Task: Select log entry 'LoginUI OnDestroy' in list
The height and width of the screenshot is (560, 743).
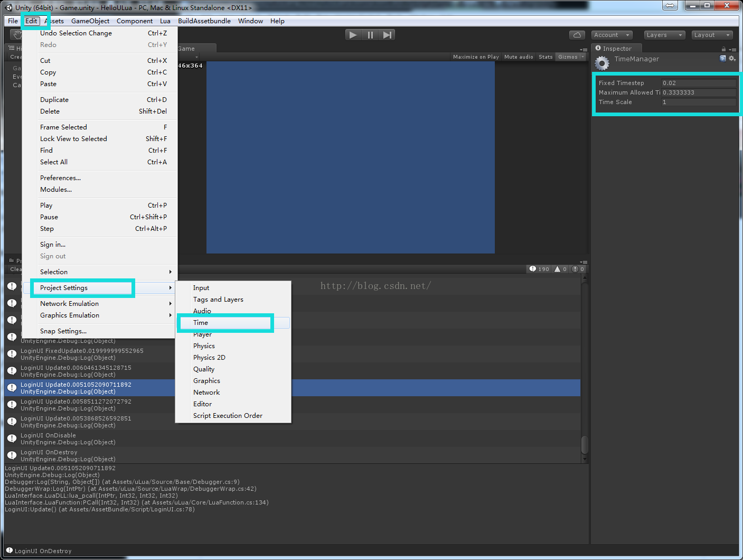Action: coord(292,455)
